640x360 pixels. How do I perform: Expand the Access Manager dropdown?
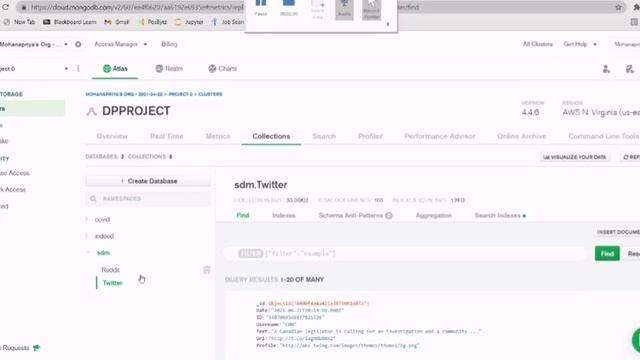(x=121, y=44)
